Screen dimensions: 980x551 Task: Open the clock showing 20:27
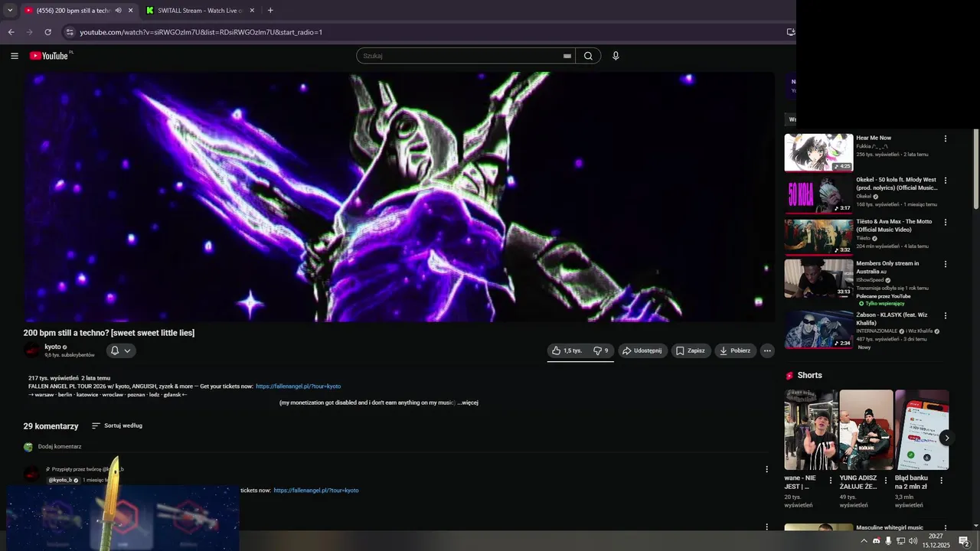tap(936, 541)
